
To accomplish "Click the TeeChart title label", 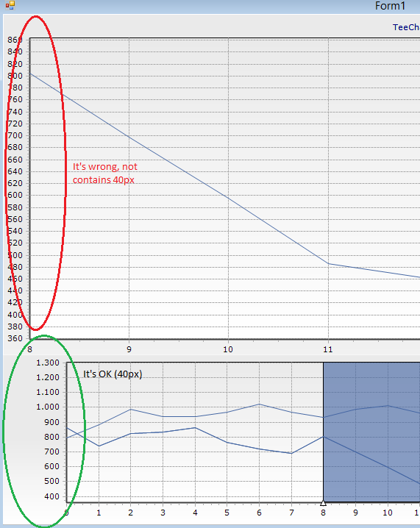I will click(406, 27).
